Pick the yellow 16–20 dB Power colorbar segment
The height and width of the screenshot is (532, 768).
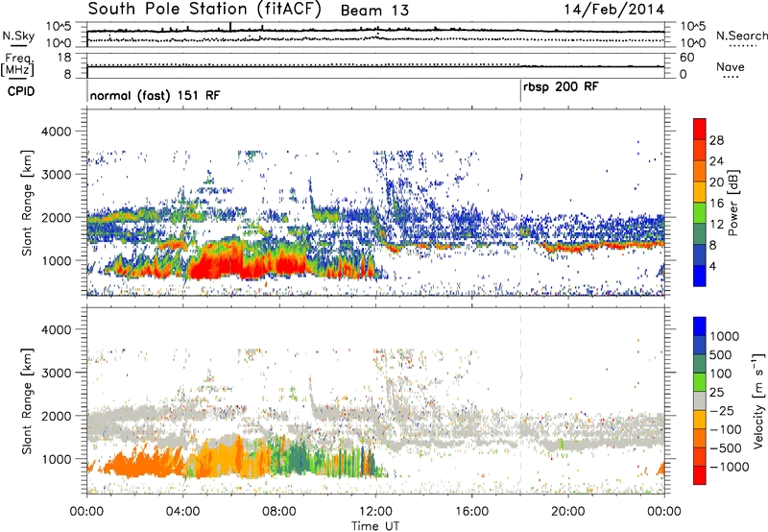(700, 192)
